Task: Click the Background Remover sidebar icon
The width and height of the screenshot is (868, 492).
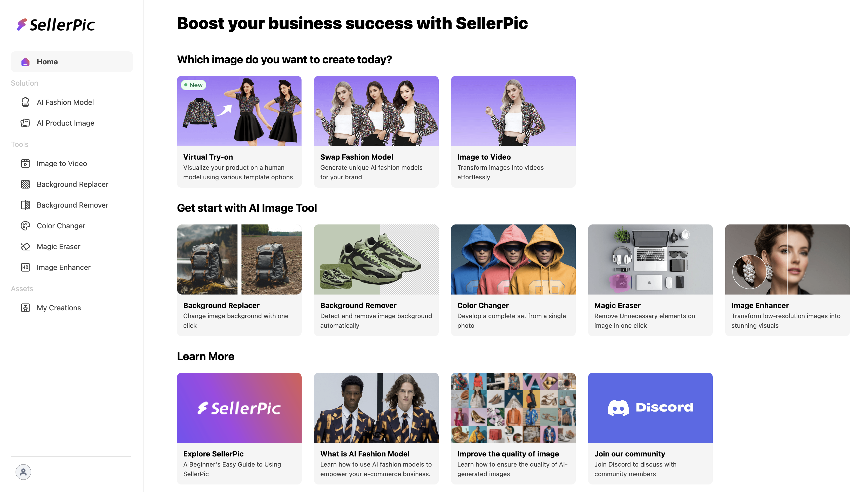Action: [x=25, y=205]
